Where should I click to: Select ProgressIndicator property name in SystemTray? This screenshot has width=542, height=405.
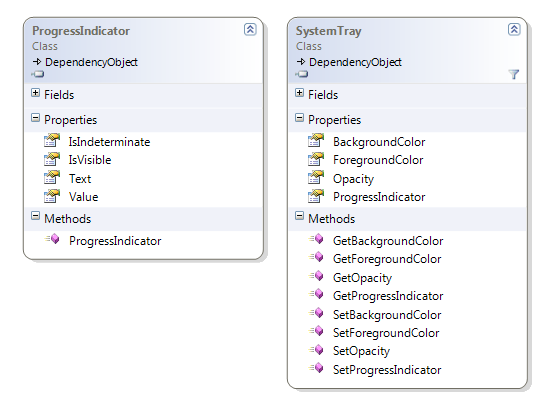coord(379,197)
